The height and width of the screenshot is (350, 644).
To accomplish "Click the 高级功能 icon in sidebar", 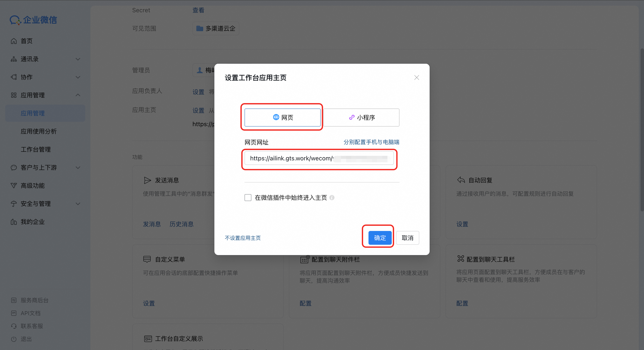I will 14,186.
